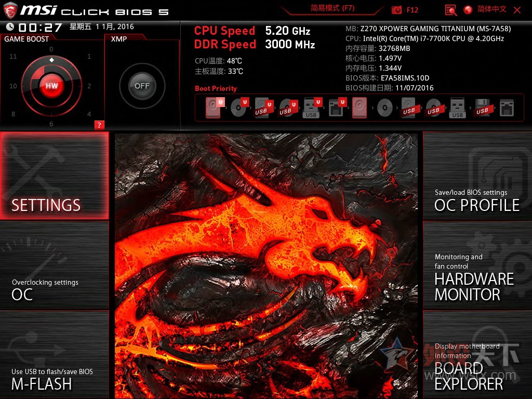
Task: Open the HARDWARE MONITOR panel
Action: pos(477,265)
